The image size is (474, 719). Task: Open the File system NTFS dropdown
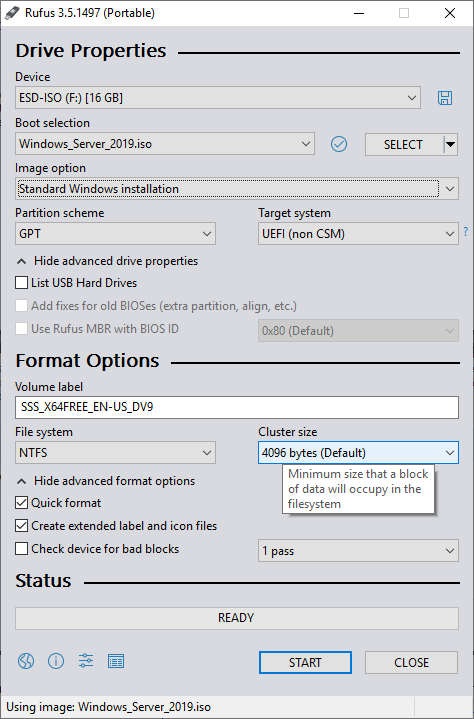(116, 453)
